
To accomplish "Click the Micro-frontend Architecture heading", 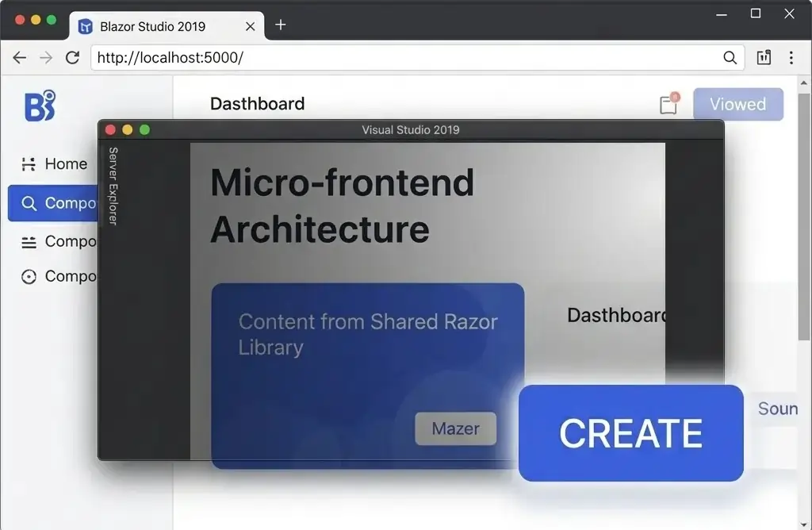I will pos(342,205).
